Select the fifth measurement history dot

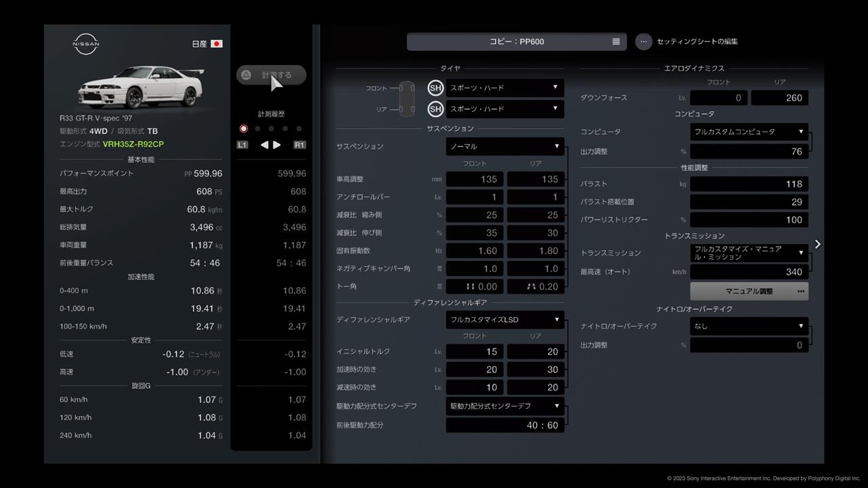(x=299, y=129)
